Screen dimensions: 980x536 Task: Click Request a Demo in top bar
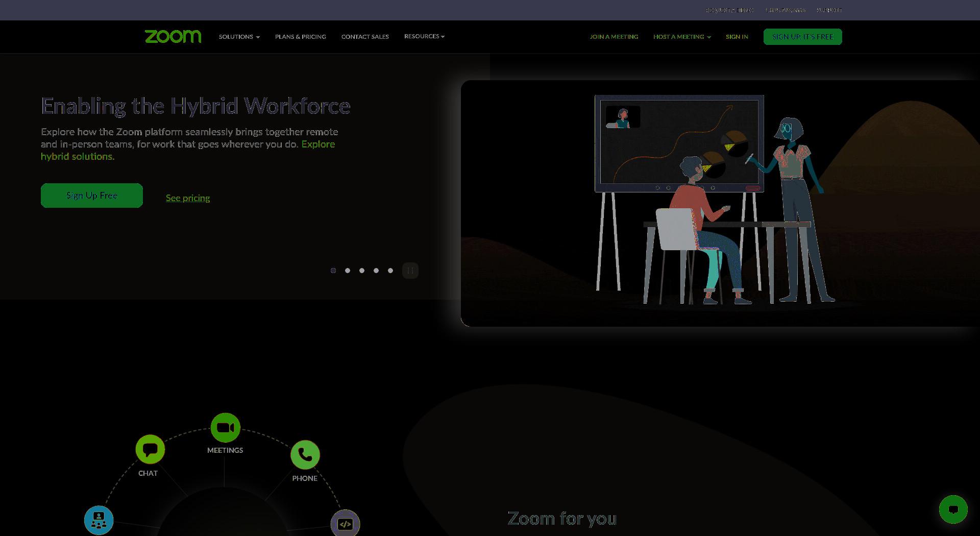click(x=729, y=10)
